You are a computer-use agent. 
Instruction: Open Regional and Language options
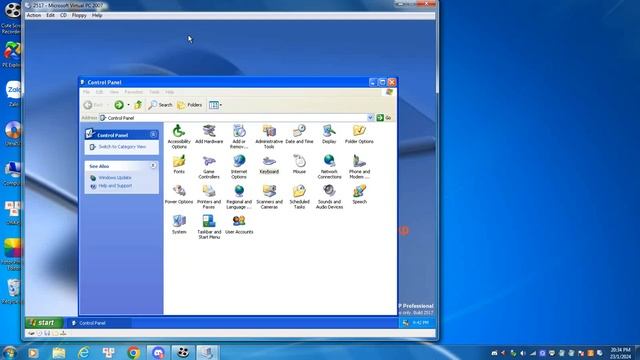(239, 197)
